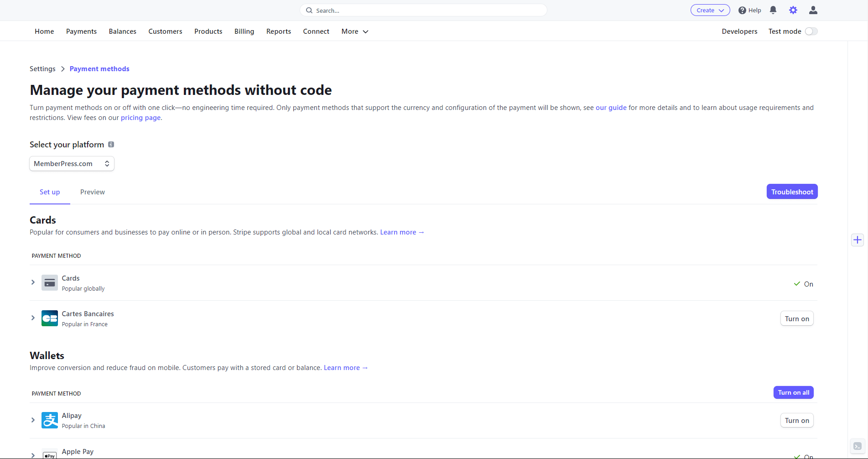The height and width of the screenshot is (459, 868).
Task: Click the info icon beside Select your platform
Action: click(x=111, y=144)
